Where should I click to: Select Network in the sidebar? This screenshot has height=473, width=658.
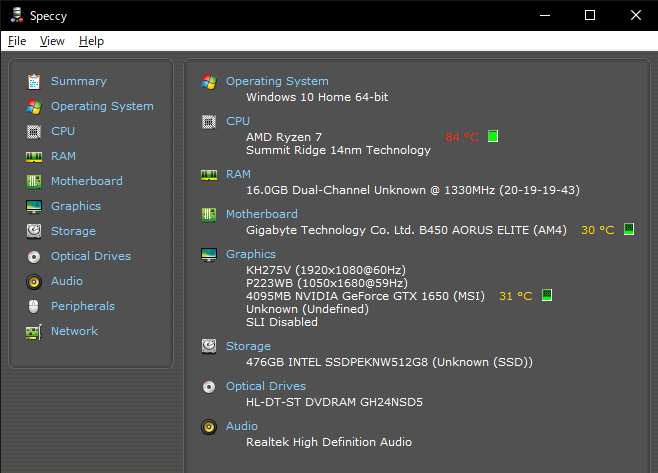pyautogui.click(x=74, y=331)
